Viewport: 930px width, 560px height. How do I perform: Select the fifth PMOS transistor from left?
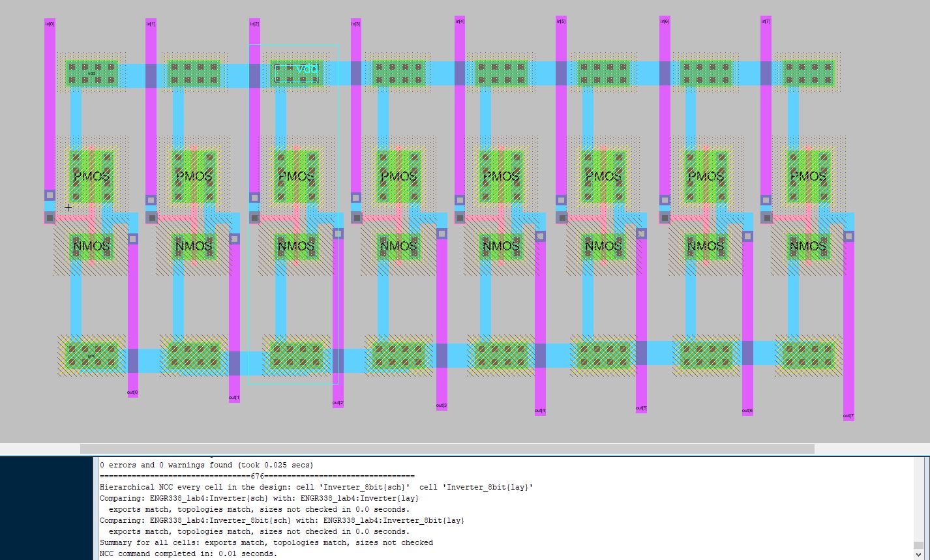coord(501,176)
